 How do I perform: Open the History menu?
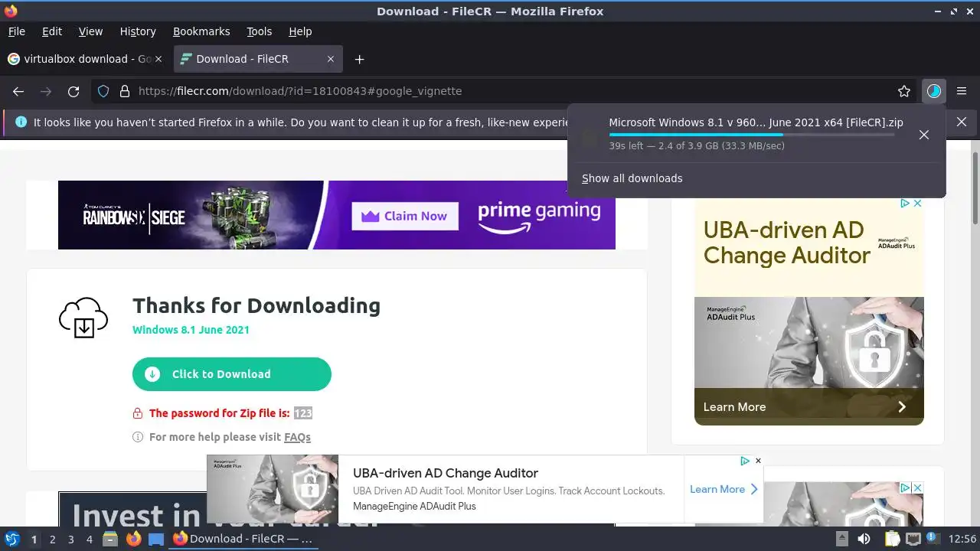(138, 31)
